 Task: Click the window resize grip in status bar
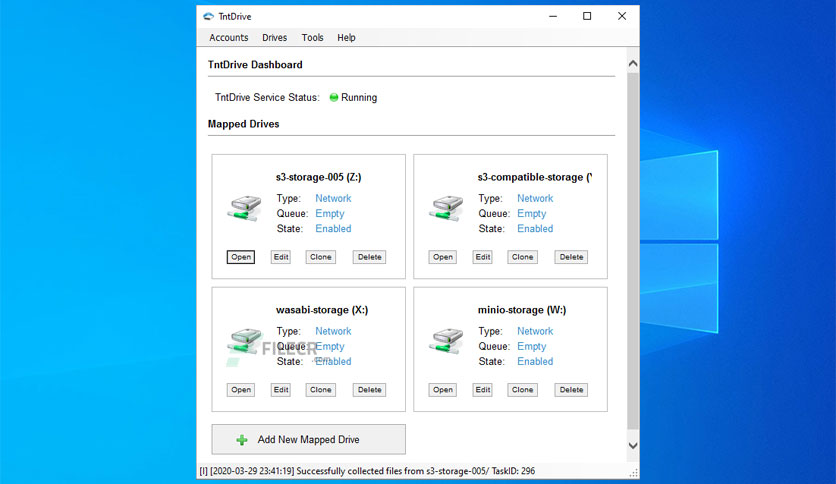[x=634, y=473]
